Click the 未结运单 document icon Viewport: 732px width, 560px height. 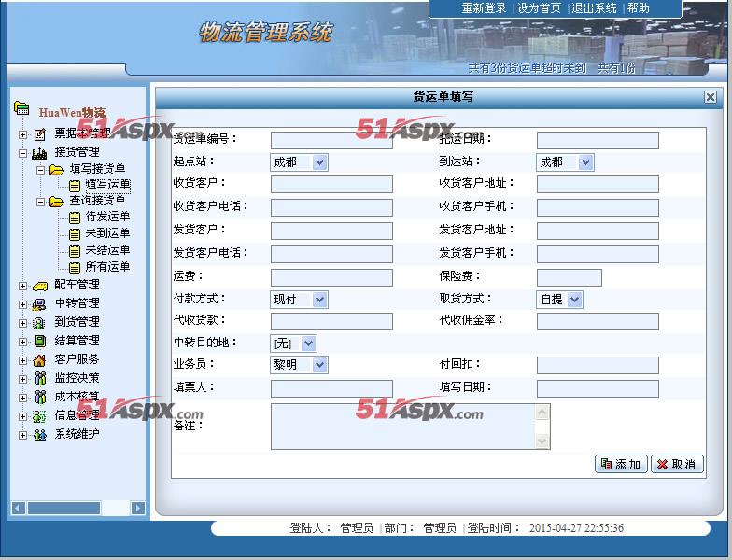pyautogui.click(x=75, y=251)
